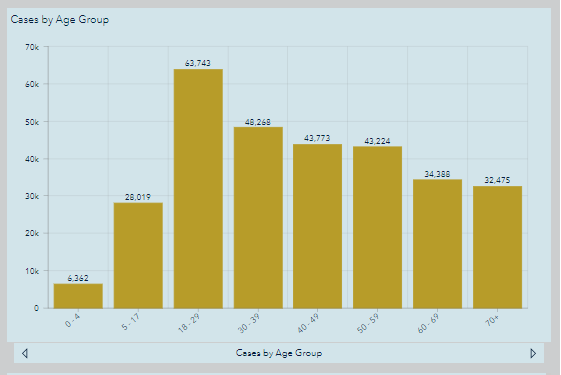Image resolution: width=561 pixels, height=375 pixels.
Task: Select the 60 - 69 age group bar
Action: tap(438, 244)
